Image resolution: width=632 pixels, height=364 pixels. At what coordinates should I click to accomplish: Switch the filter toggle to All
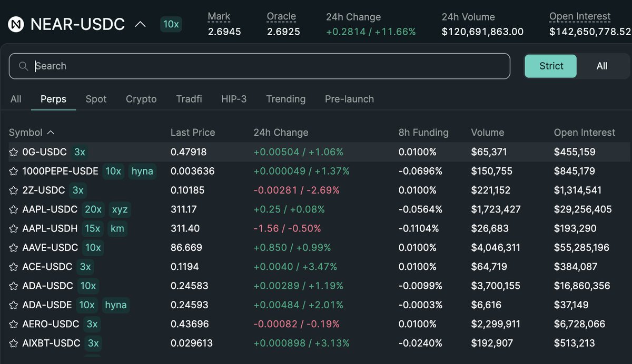tap(602, 66)
